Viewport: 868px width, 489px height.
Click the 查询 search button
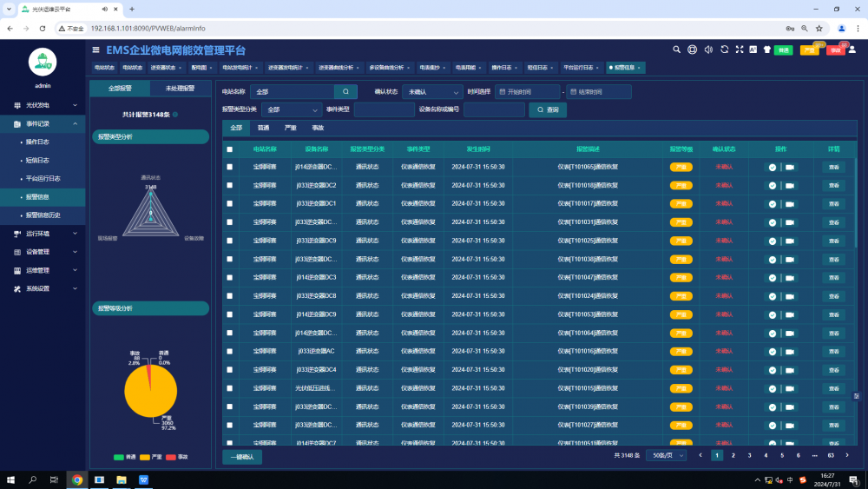click(548, 109)
